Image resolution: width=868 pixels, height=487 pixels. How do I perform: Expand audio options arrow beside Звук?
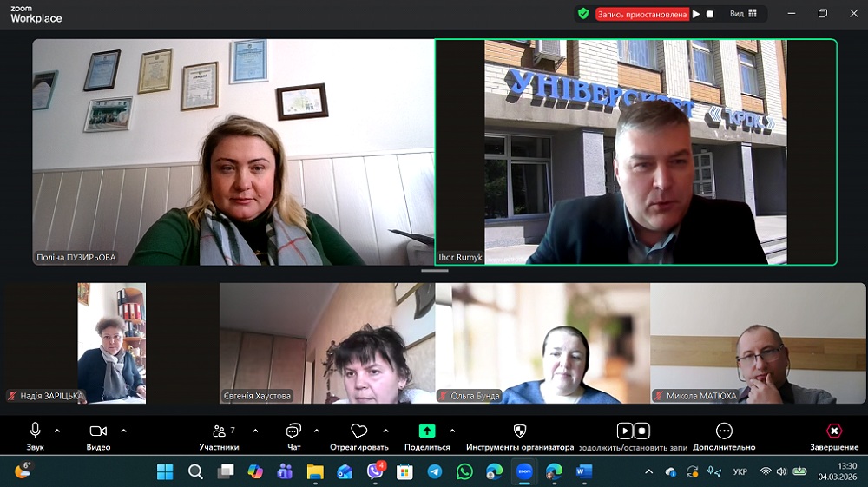pos(57,431)
